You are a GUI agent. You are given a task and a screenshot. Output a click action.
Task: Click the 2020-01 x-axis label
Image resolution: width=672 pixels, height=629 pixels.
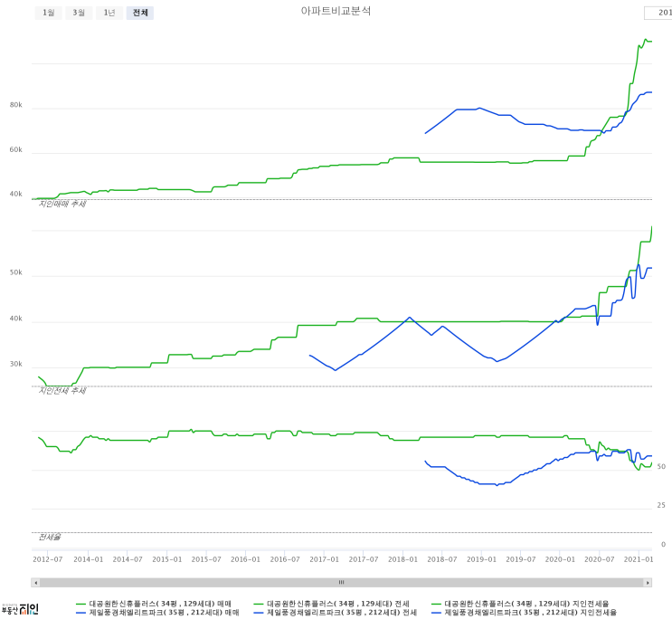click(x=560, y=559)
